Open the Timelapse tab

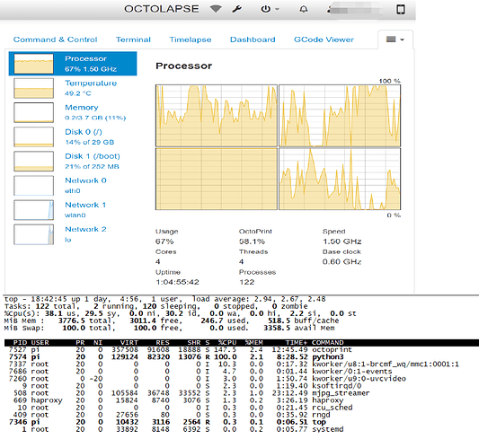pos(191,40)
